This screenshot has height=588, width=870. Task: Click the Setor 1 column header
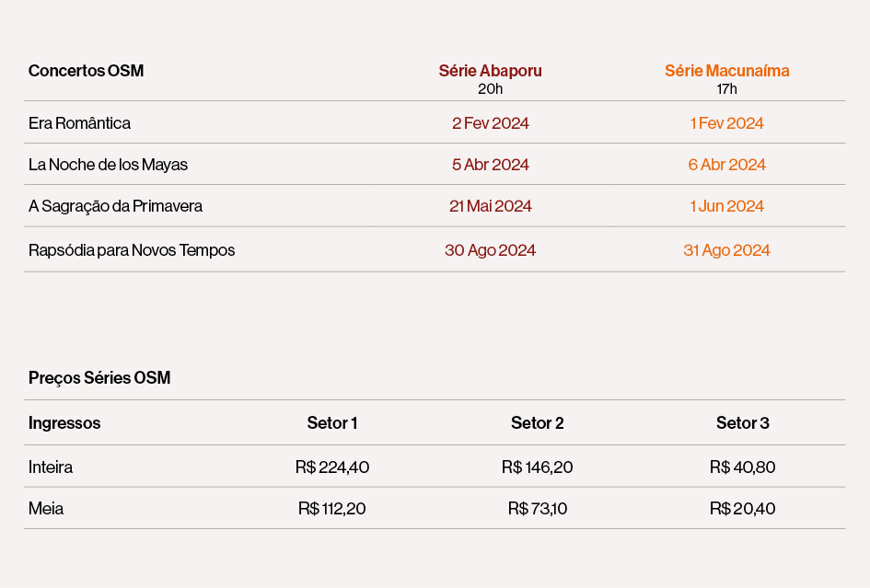pyautogui.click(x=332, y=423)
